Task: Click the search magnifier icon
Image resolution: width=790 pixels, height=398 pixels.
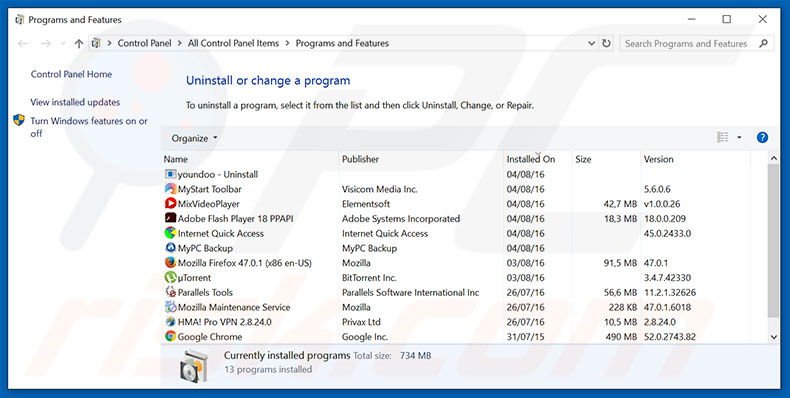Action: pyautogui.click(x=764, y=43)
